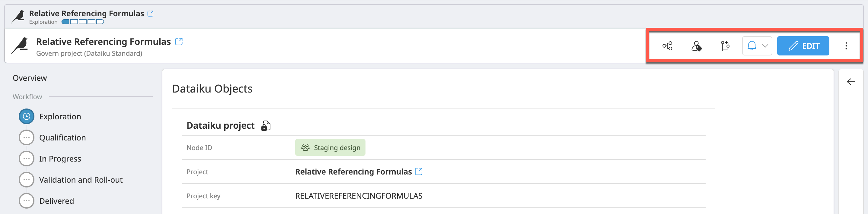The height and width of the screenshot is (214, 868).
Task: Click Validation and Roll-out status circle
Action: coord(27,180)
